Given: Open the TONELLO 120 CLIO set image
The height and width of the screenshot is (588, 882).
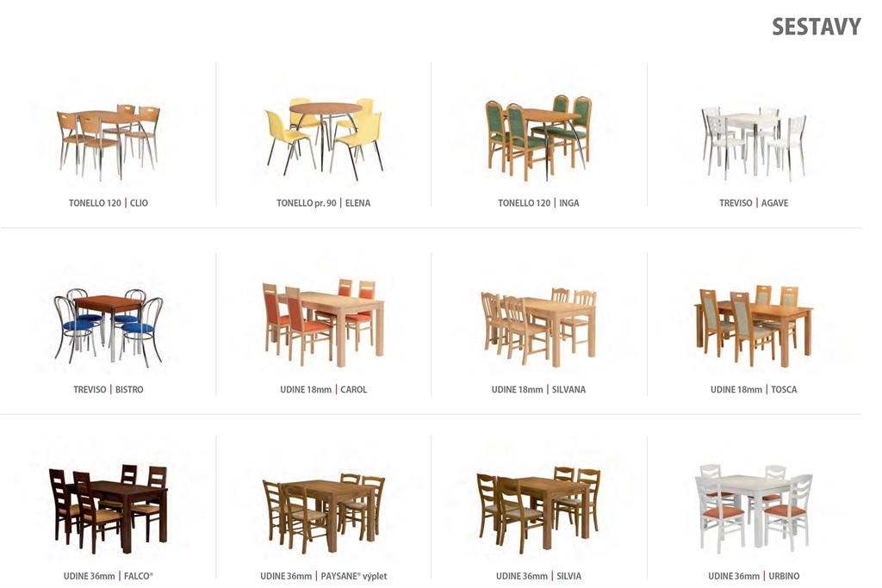Looking at the screenshot, I should click(108, 142).
